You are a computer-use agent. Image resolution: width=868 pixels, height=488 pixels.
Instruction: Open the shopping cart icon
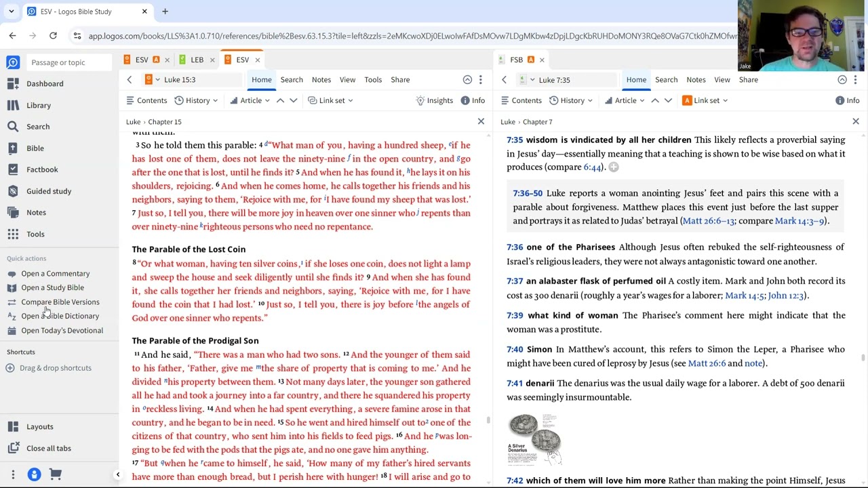point(56,474)
